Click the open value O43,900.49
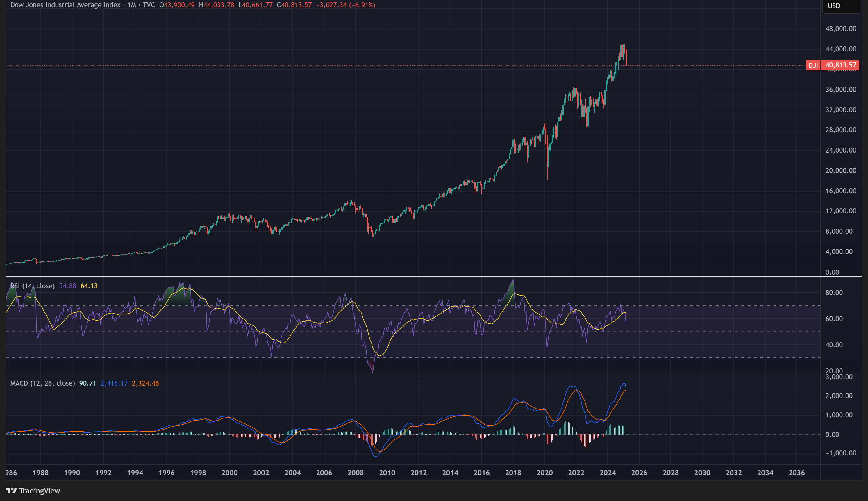The height and width of the screenshot is (501, 868). pos(177,5)
